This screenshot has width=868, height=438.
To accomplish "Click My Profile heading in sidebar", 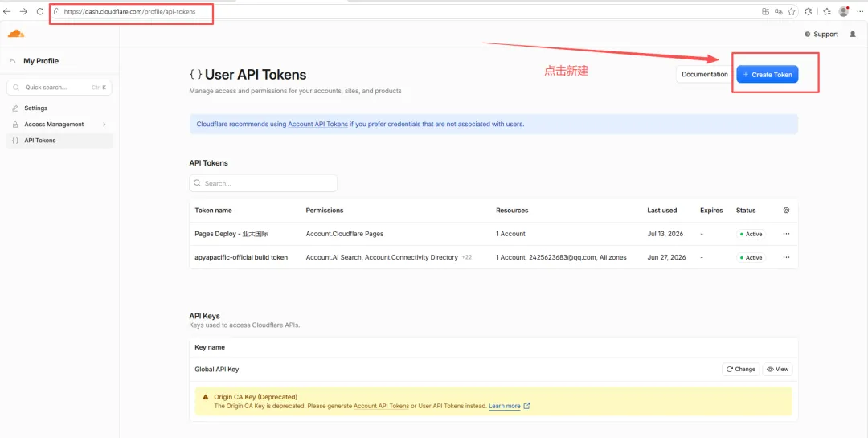I will [41, 61].
